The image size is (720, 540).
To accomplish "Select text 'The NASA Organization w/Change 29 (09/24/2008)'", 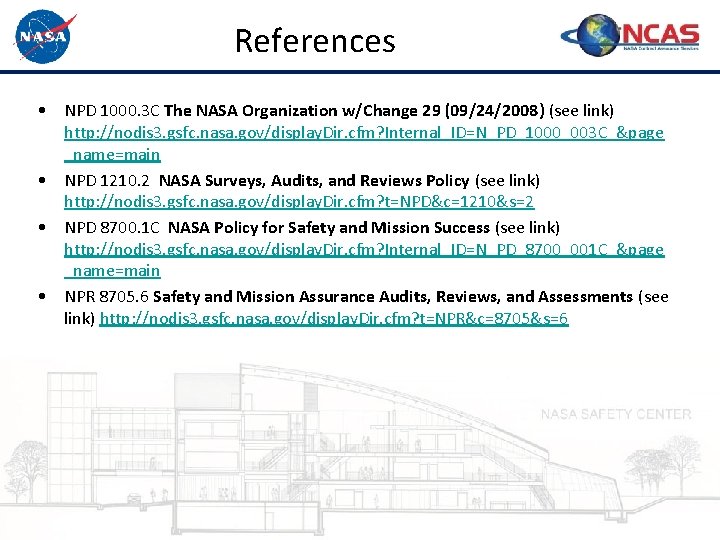I will pos(354,111).
